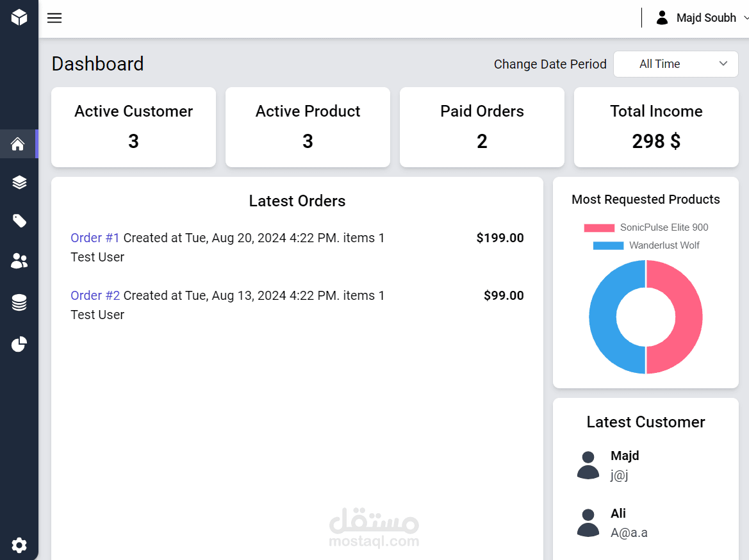This screenshot has height=560, width=749.
Task: Toggle Wanderlust Wolf legend swatch
Action: (608, 245)
